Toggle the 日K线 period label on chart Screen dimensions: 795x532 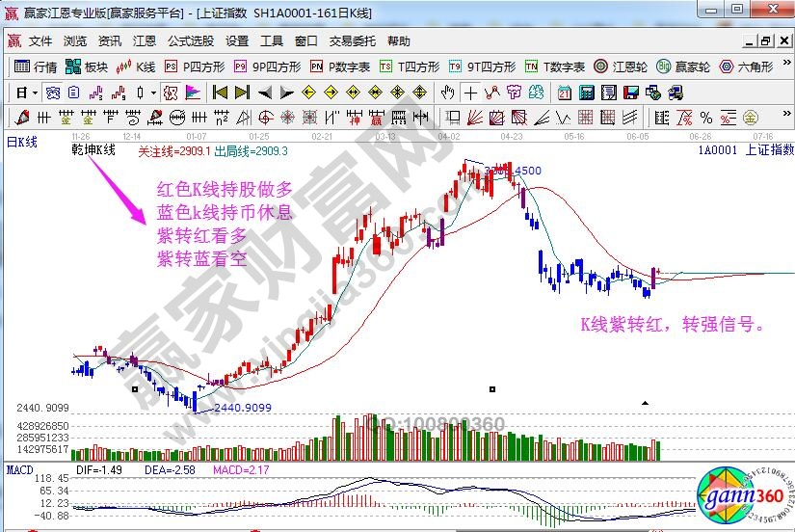tap(21, 142)
